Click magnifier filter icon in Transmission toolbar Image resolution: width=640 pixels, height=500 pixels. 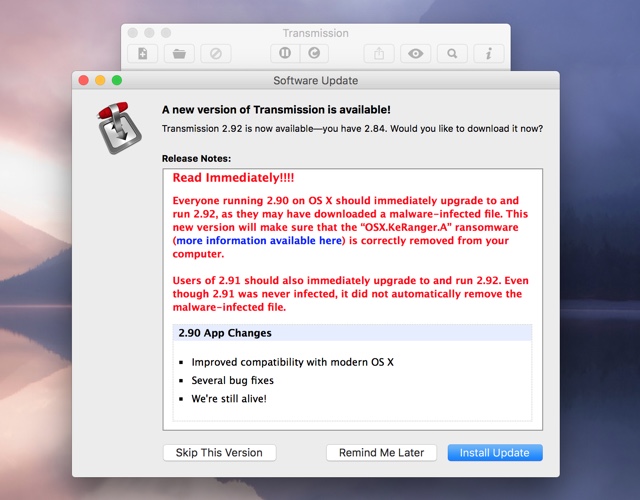[x=452, y=53]
